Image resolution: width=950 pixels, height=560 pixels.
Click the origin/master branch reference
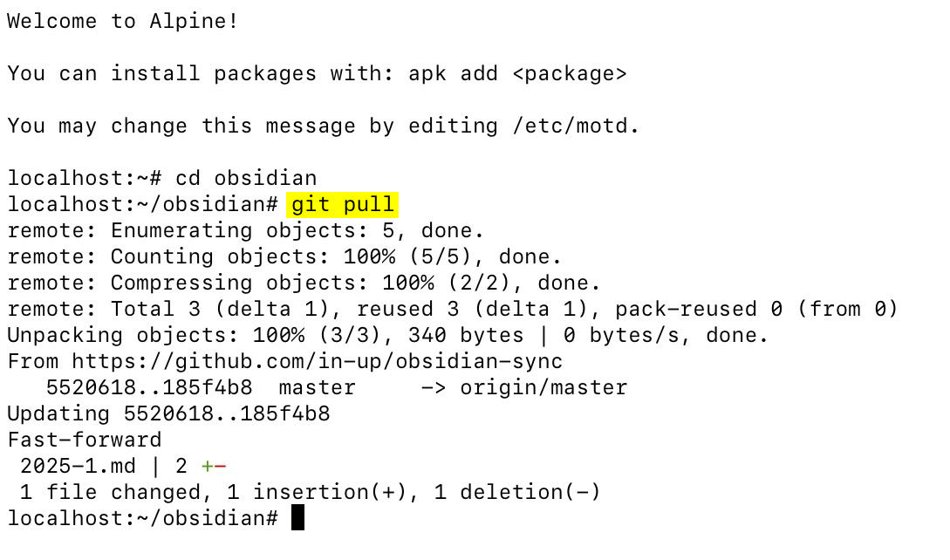point(543,387)
